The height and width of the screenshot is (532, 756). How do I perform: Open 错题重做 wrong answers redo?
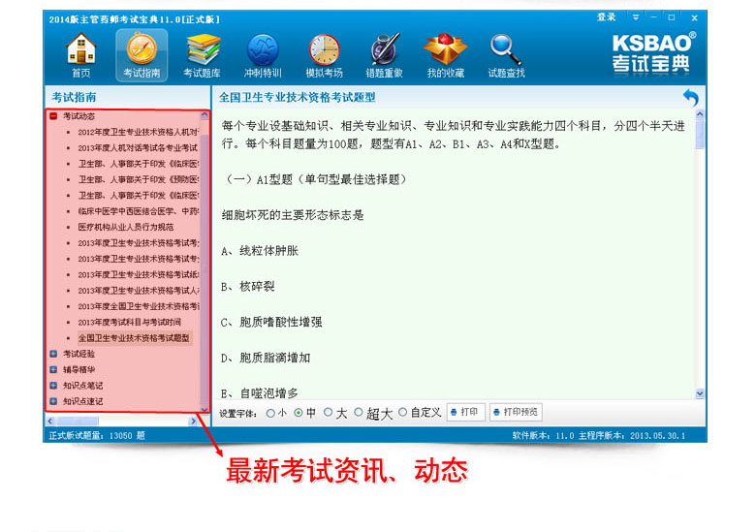pyautogui.click(x=385, y=54)
